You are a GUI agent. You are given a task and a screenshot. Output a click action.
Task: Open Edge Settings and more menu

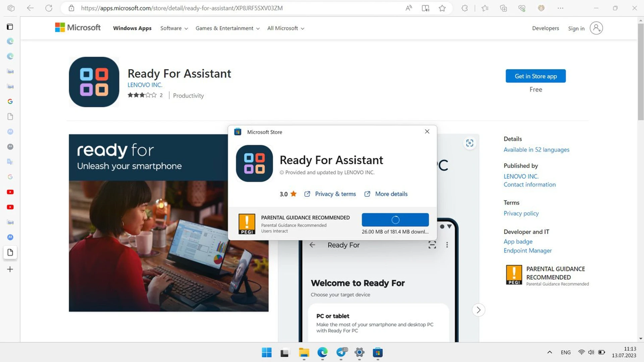(x=560, y=8)
